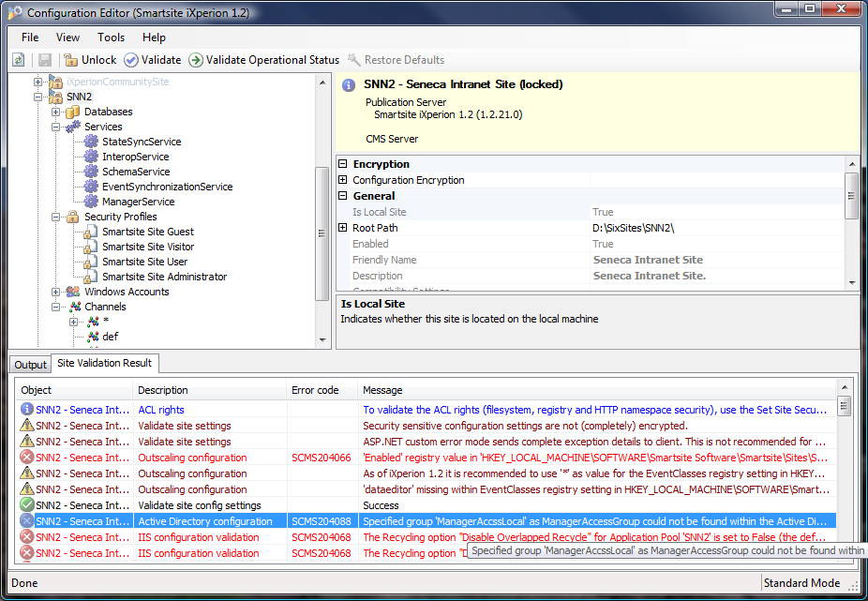The height and width of the screenshot is (601, 868).
Task: Click the Success message cell
Action: 597,505
